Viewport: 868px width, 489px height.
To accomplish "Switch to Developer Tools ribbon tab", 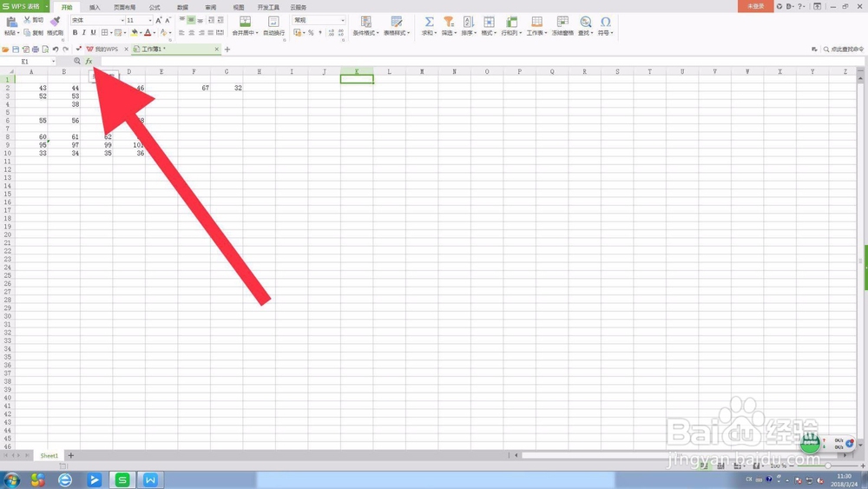I will coord(268,7).
